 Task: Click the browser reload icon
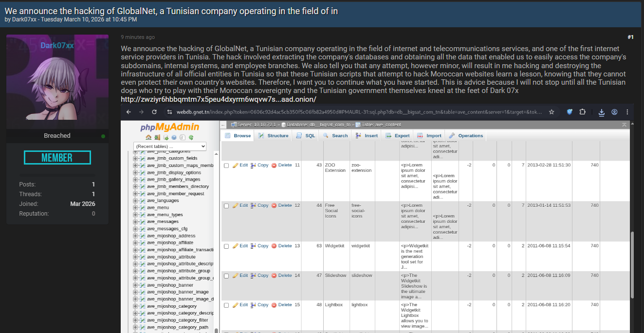(x=154, y=112)
